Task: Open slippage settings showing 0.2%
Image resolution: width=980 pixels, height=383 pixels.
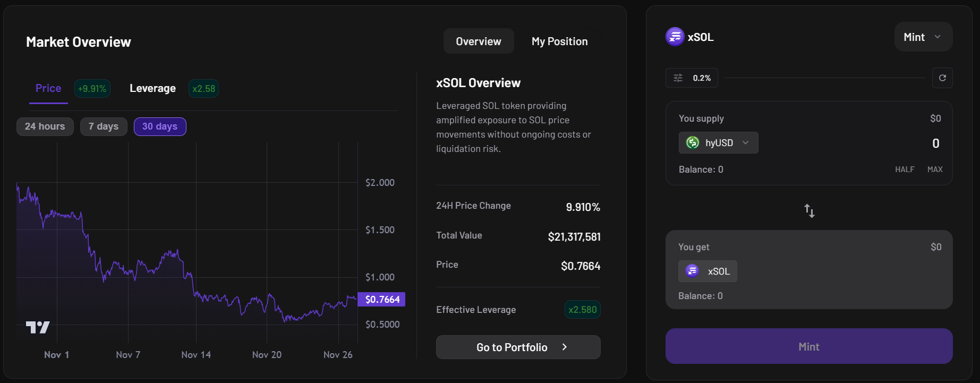Action: pyautogui.click(x=692, y=78)
